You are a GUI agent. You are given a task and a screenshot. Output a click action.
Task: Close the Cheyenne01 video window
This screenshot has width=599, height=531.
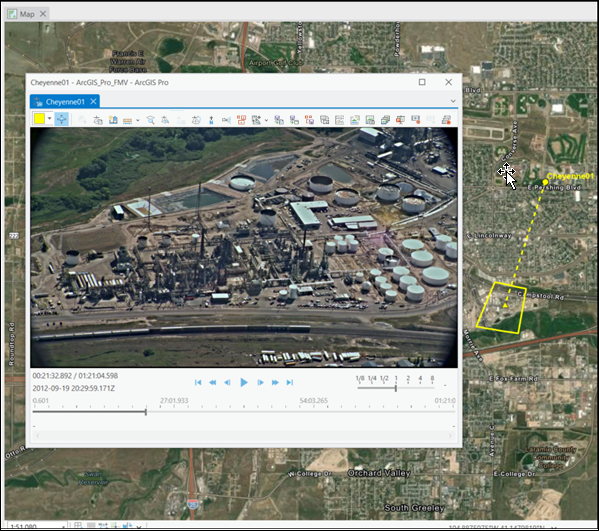pyautogui.click(x=448, y=82)
